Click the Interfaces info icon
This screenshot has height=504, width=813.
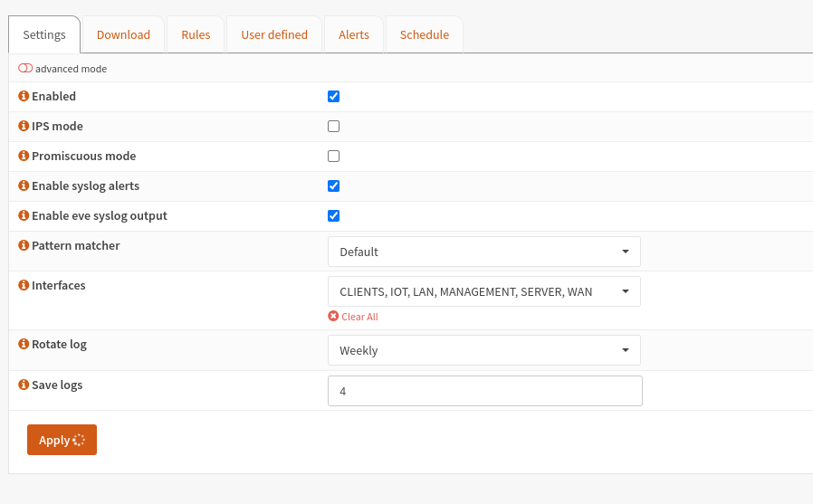pos(24,285)
